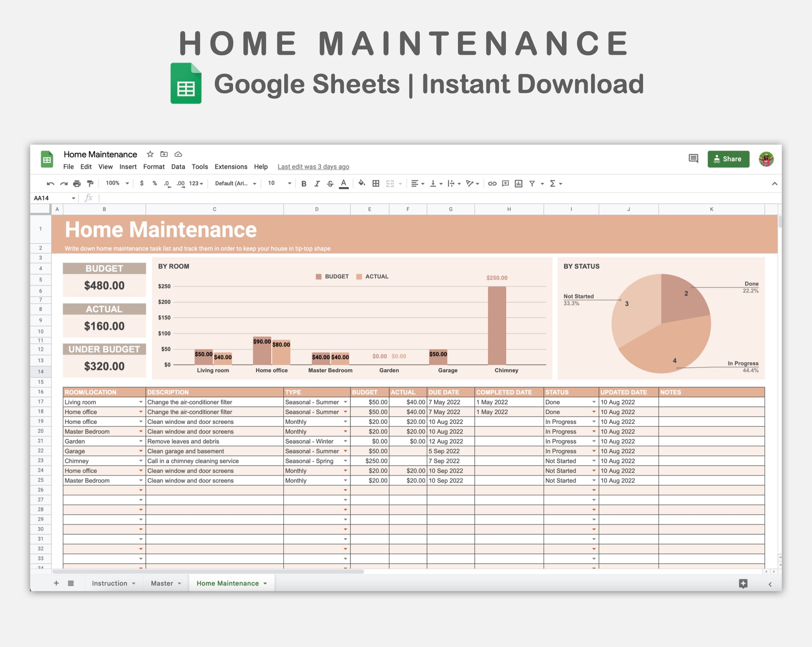The height and width of the screenshot is (647, 812).
Task: Click the borders icon
Action: (x=376, y=184)
